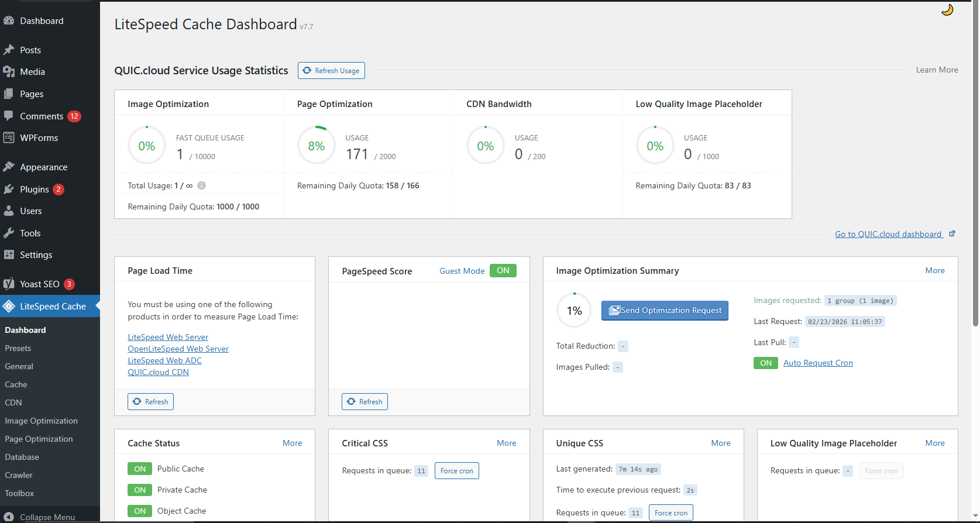This screenshot has height=523, width=980.
Task: Toggle Auto Request Cron ON switch
Action: point(766,363)
